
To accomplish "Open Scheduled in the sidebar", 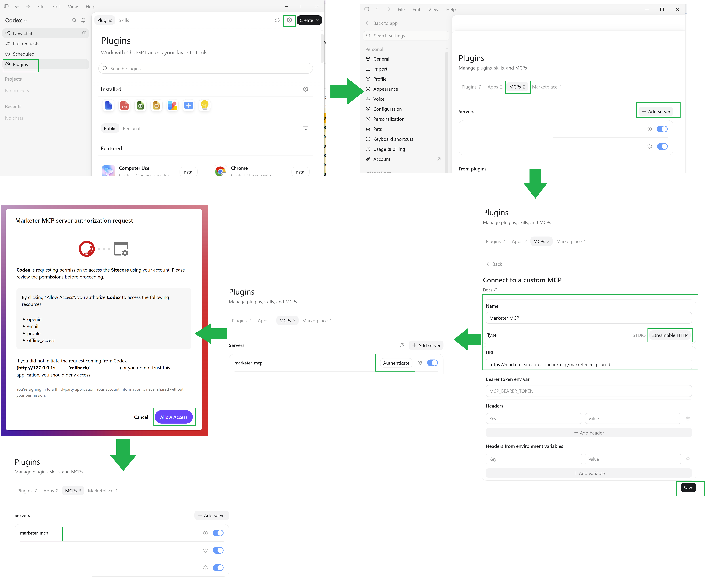I will click(x=46, y=54).
